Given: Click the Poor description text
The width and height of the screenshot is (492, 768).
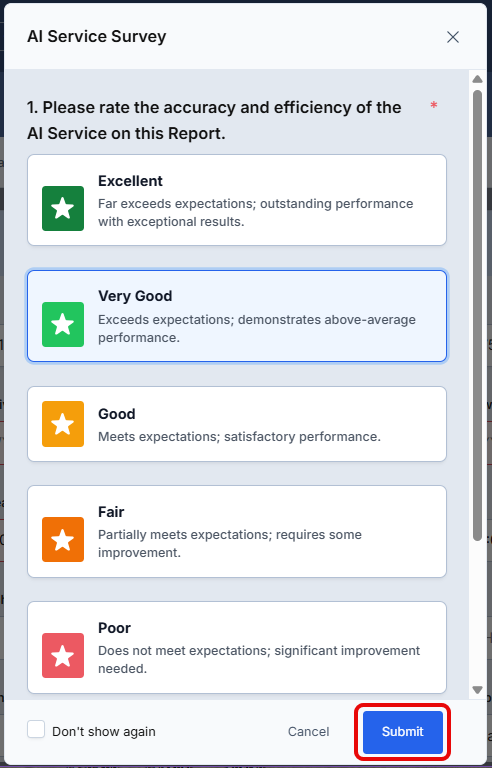Looking at the screenshot, I should pyautogui.click(x=259, y=659).
